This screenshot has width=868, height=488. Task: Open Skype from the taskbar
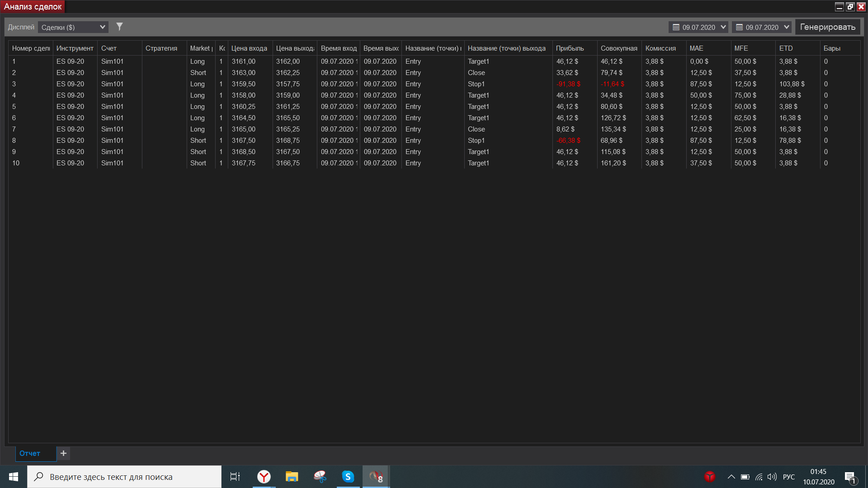(x=348, y=477)
